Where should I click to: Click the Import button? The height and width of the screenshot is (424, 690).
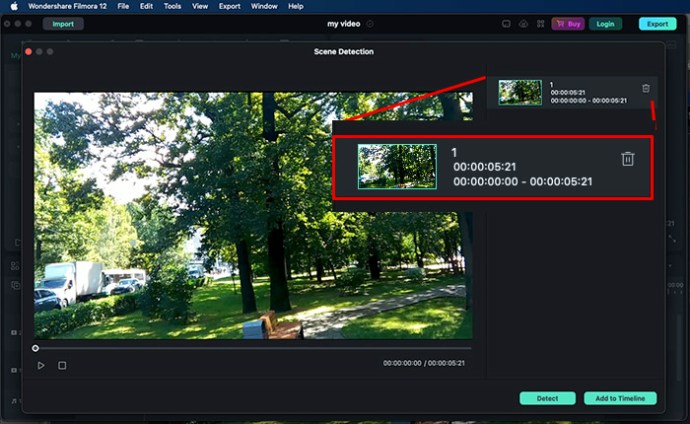coord(62,23)
